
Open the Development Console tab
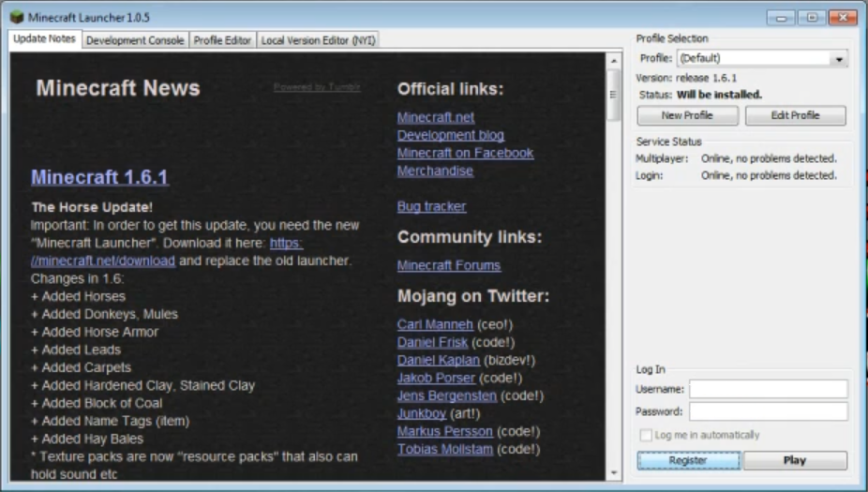135,40
